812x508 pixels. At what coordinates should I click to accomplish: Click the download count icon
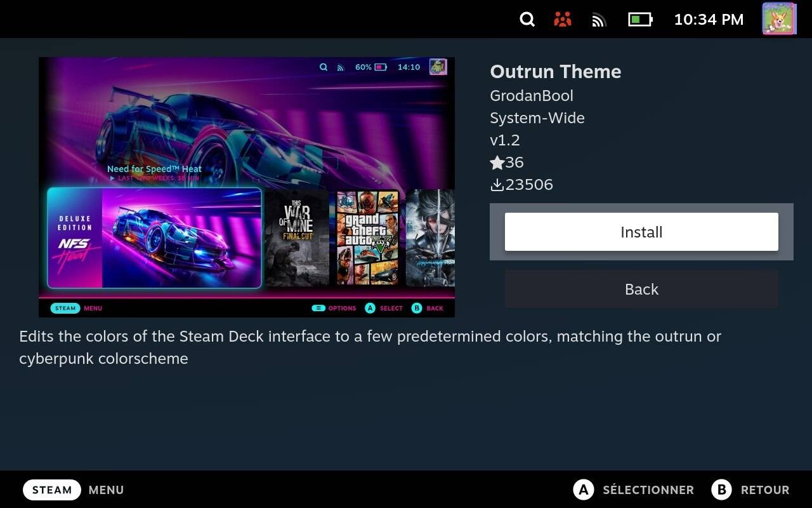(497, 185)
